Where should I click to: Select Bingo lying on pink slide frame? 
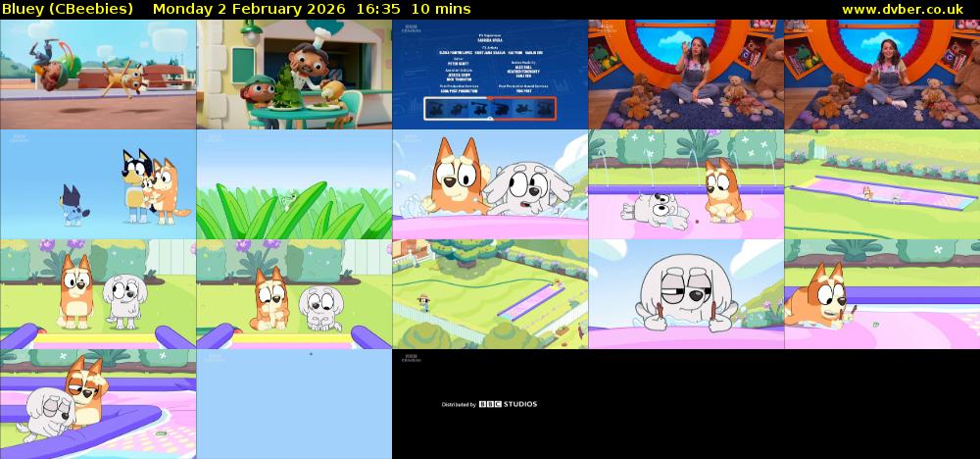882,294
